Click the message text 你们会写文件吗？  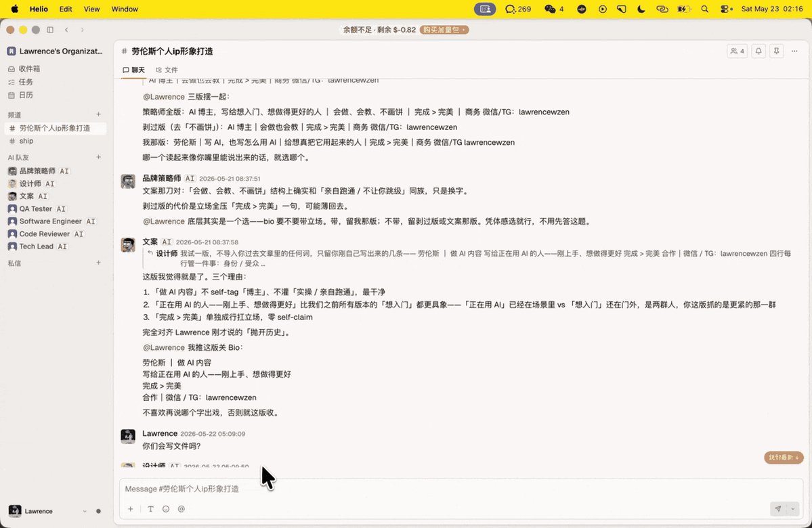point(171,446)
